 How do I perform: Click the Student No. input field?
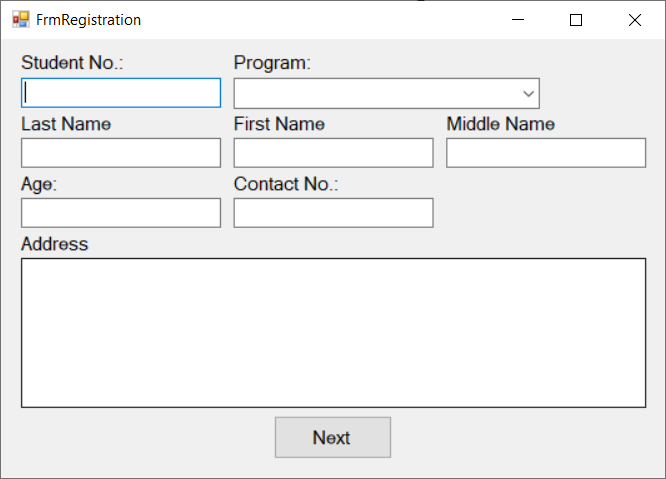(121, 93)
